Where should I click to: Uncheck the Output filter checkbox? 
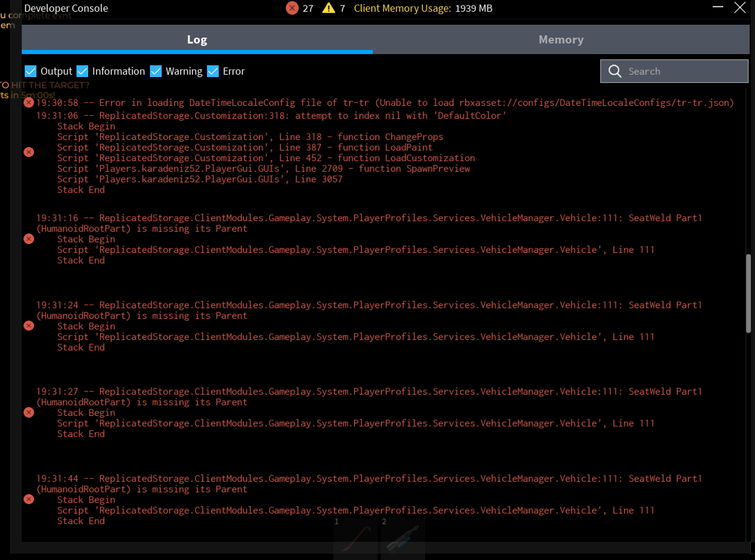click(x=31, y=71)
